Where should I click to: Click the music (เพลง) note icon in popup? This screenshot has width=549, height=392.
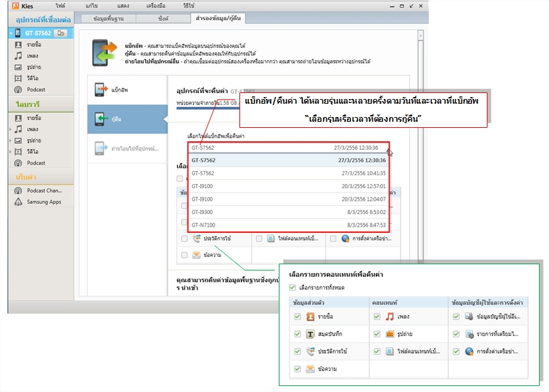390,316
